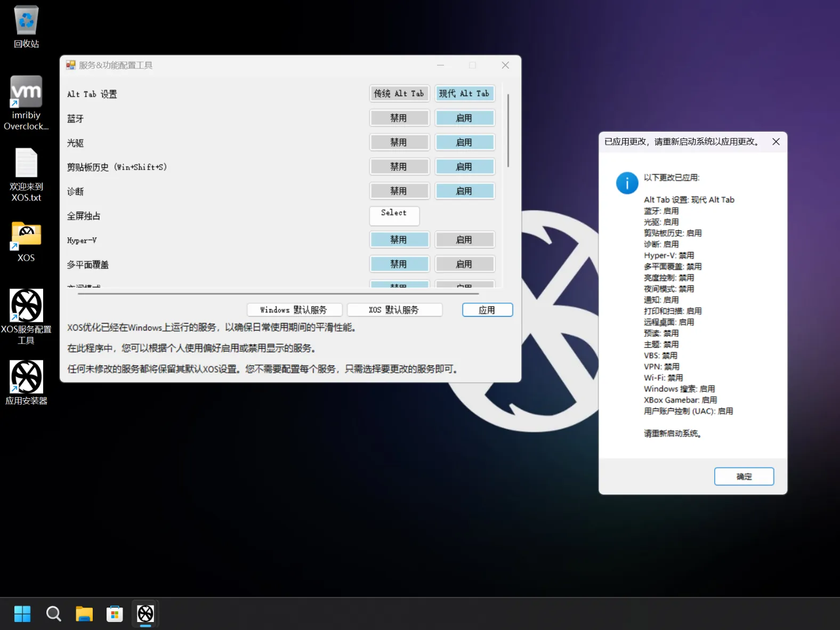Image resolution: width=840 pixels, height=630 pixels.
Task: Enable 剪贴板历史 with the 启用 button
Action: click(465, 167)
